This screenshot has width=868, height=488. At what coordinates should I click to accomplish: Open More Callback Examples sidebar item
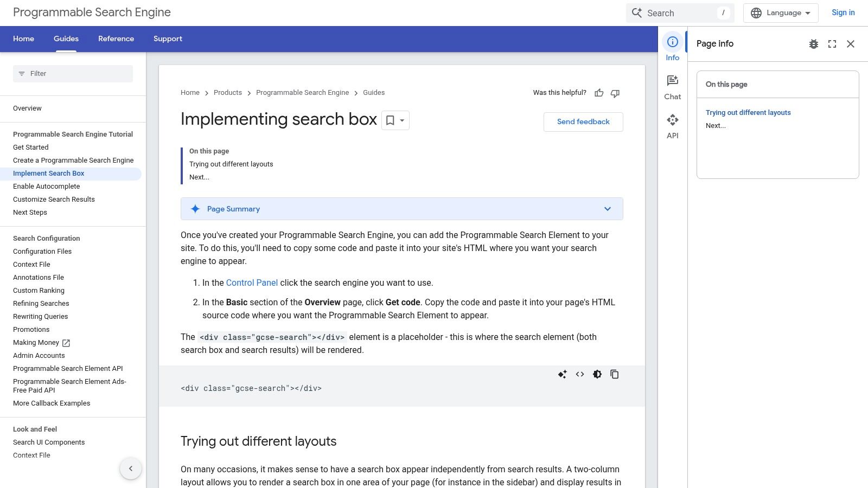point(52,403)
